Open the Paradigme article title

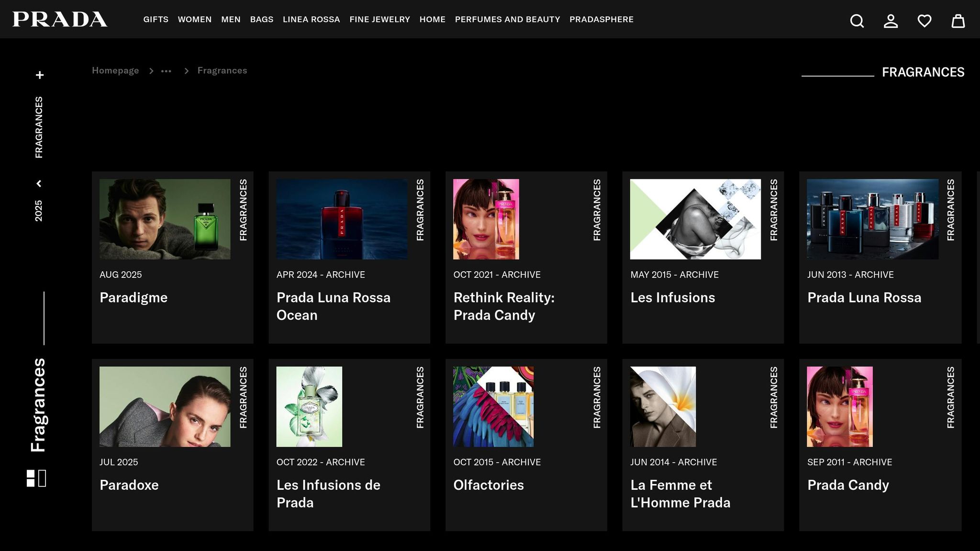(134, 298)
